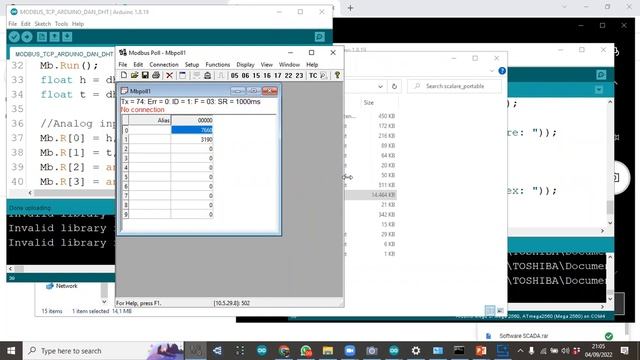Click row header 5 in Mbpoll1 table
The image size is (640, 360).
tap(126, 177)
